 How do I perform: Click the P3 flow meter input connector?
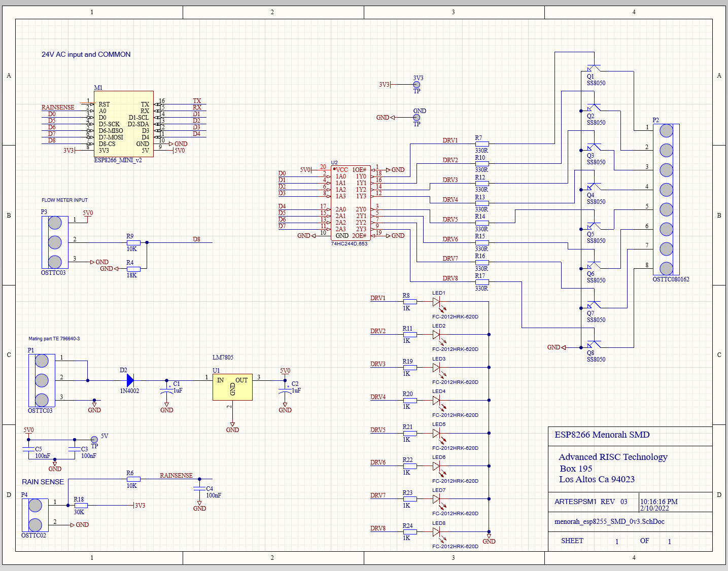pos(55,242)
